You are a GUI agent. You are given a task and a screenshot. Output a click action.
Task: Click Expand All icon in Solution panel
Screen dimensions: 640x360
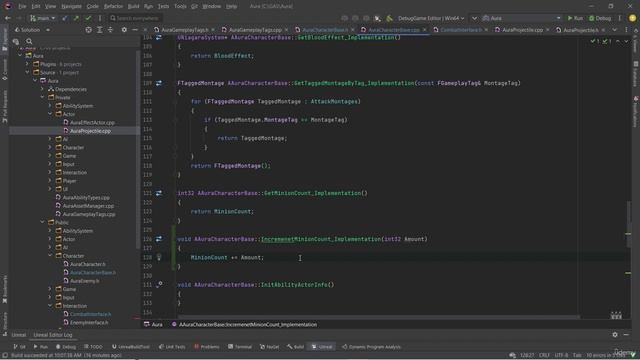(x=100, y=30)
